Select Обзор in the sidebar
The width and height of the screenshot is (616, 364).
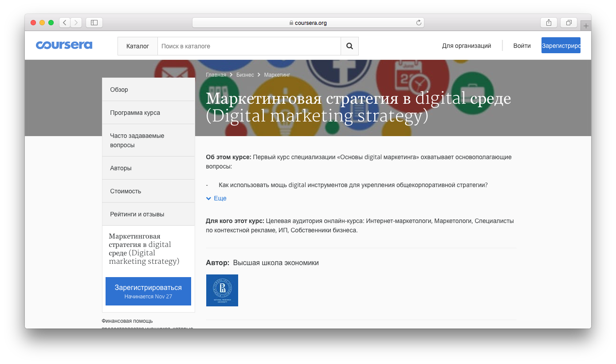[149, 90]
